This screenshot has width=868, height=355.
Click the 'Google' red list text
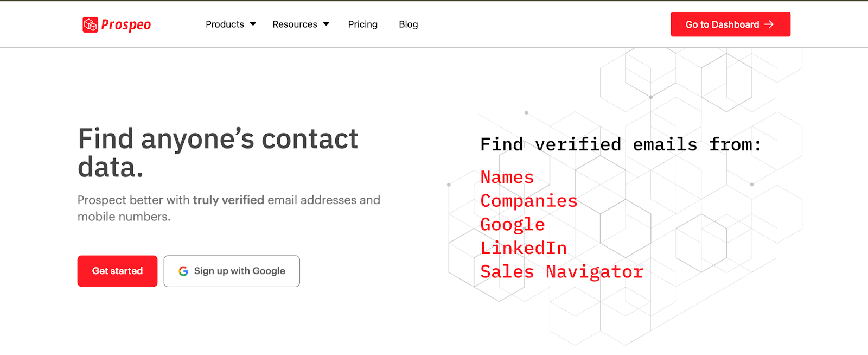click(512, 224)
